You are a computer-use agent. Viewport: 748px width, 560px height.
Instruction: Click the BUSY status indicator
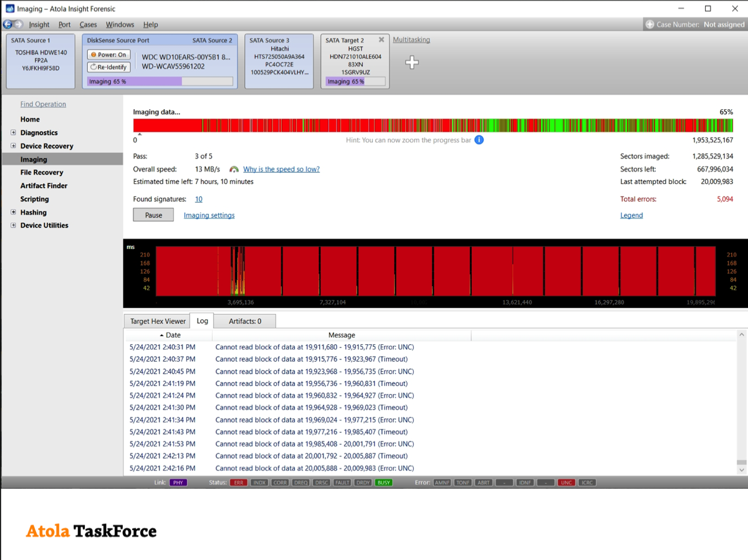pyautogui.click(x=383, y=483)
